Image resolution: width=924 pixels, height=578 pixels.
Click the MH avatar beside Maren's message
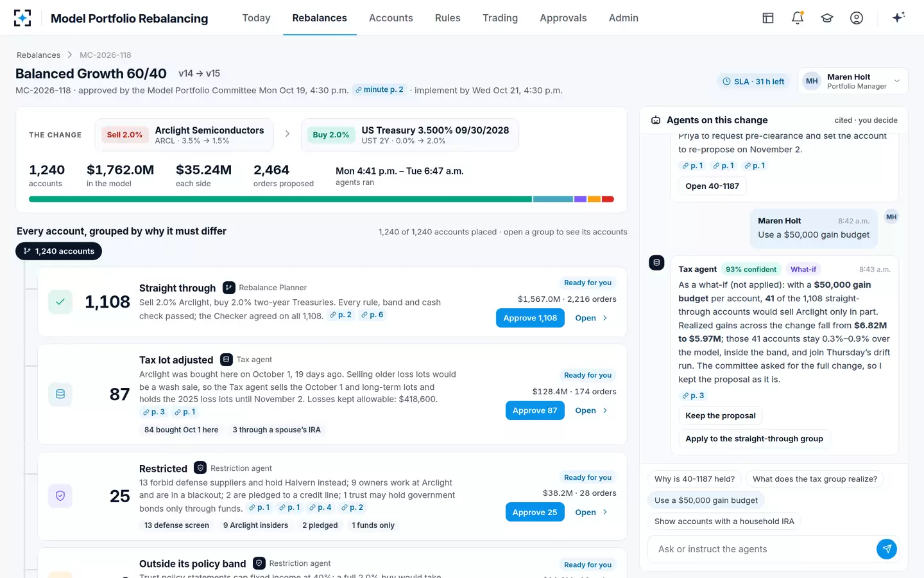[891, 217]
